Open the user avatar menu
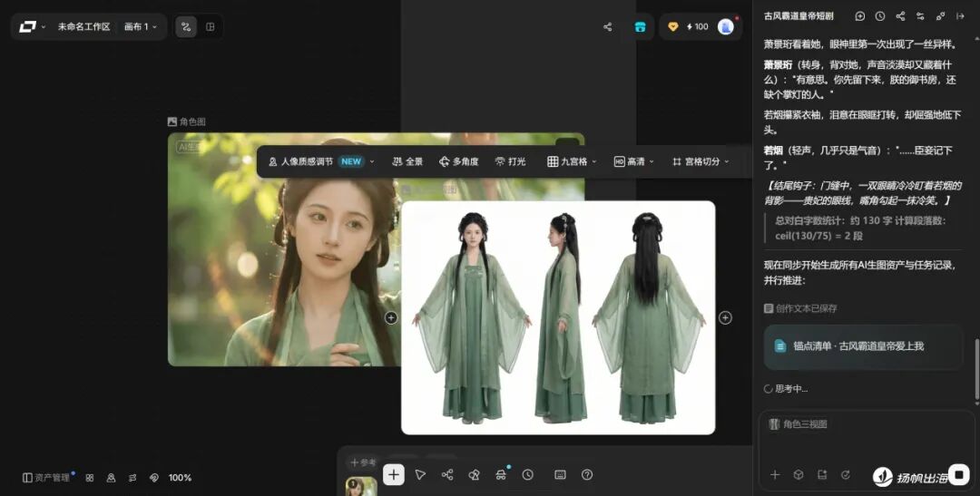 (x=726, y=26)
